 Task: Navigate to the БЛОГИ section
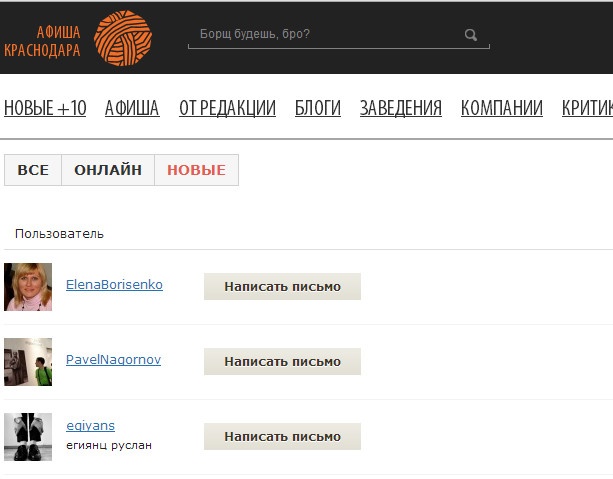coord(317,108)
